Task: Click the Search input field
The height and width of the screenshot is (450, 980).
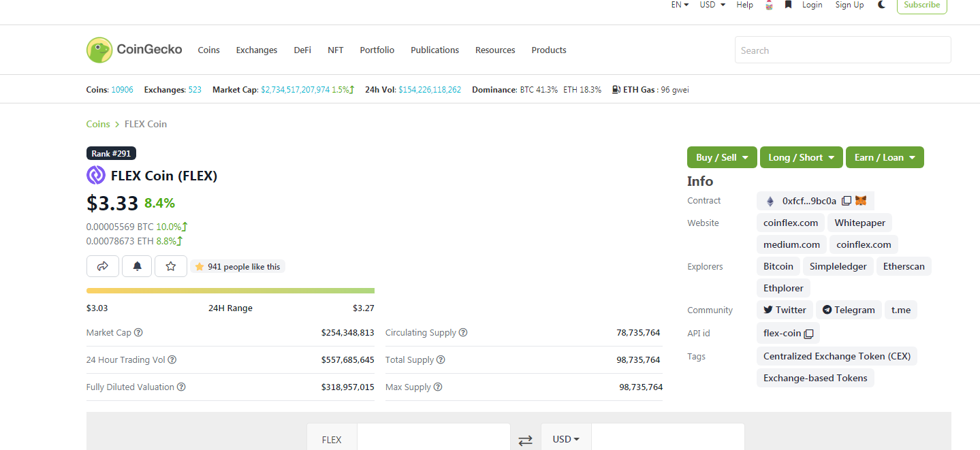Action: [x=842, y=50]
